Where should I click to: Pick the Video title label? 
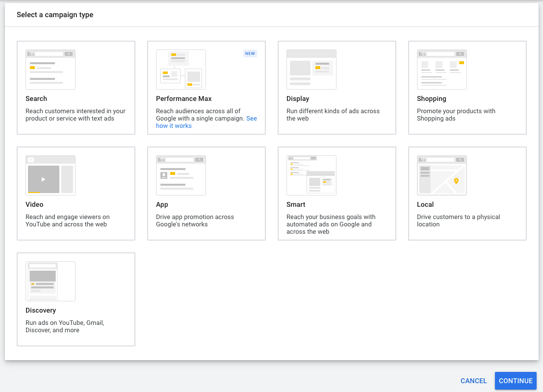(x=34, y=204)
